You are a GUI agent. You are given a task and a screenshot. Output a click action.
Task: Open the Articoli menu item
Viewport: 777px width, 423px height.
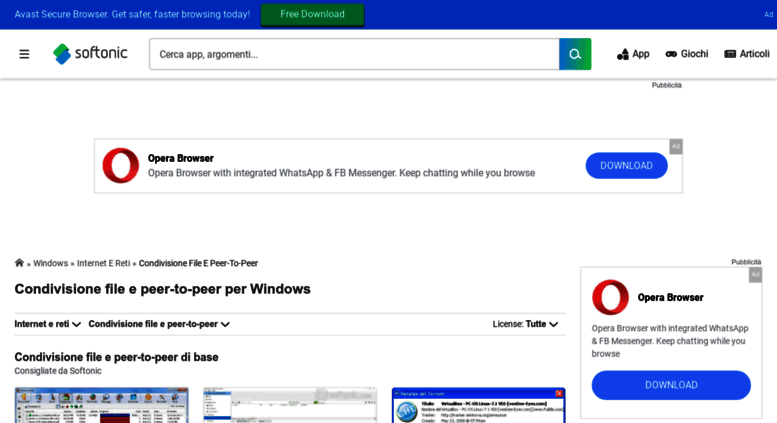click(746, 54)
